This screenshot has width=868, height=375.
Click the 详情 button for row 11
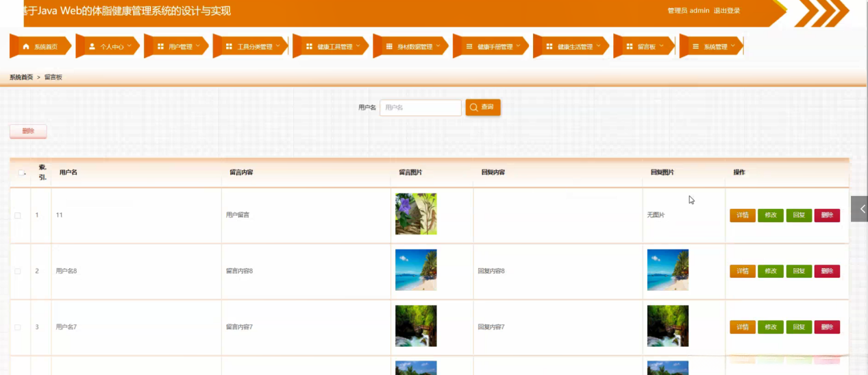tap(743, 215)
